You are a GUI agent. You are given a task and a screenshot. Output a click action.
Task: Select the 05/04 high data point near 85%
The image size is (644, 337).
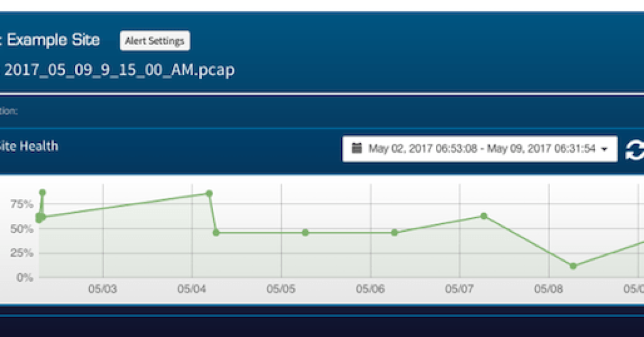(209, 193)
